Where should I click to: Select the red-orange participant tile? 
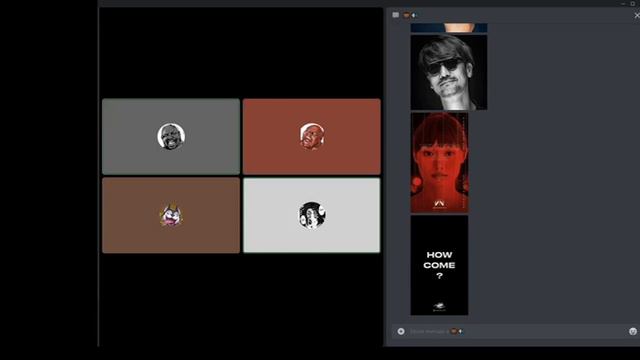point(312,136)
